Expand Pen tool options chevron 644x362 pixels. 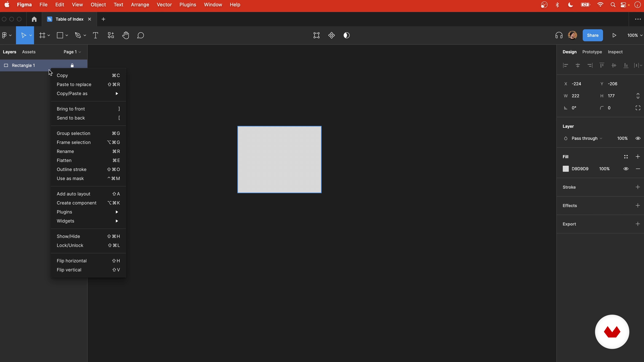[85, 36]
